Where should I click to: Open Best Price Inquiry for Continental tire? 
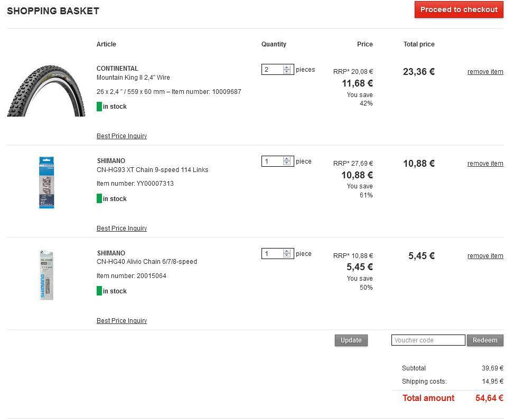pos(122,136)
